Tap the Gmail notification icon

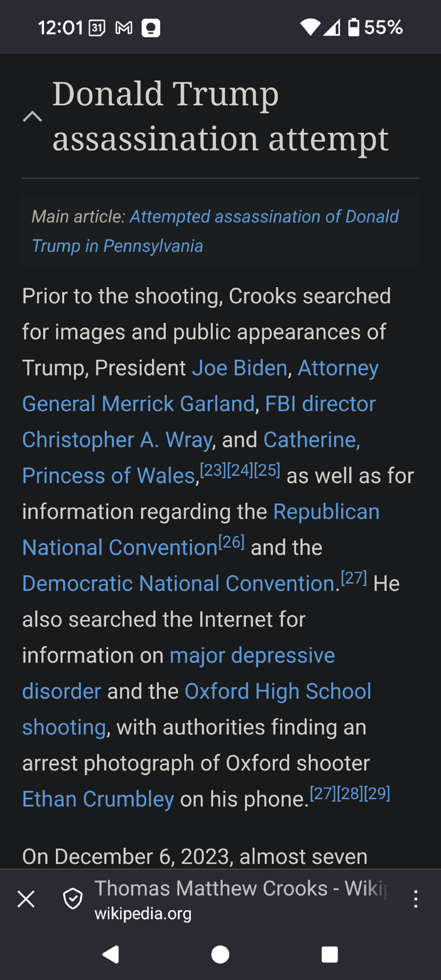pos(124,28)
